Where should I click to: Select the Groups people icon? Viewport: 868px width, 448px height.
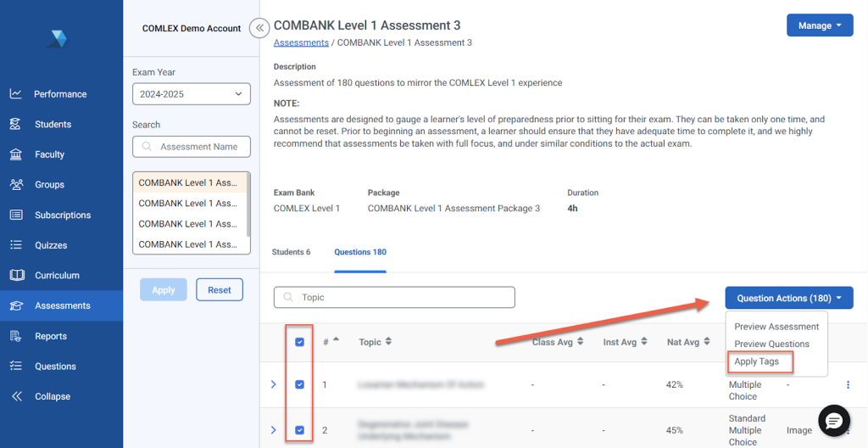[x=15, y=184]
